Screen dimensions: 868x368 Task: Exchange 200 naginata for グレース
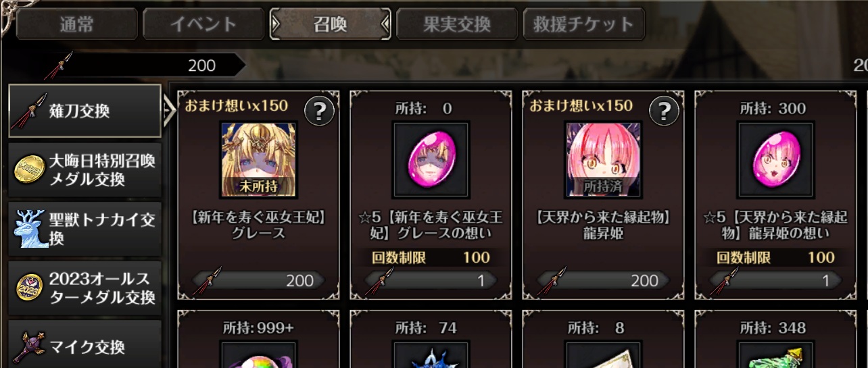click(258, 281)
